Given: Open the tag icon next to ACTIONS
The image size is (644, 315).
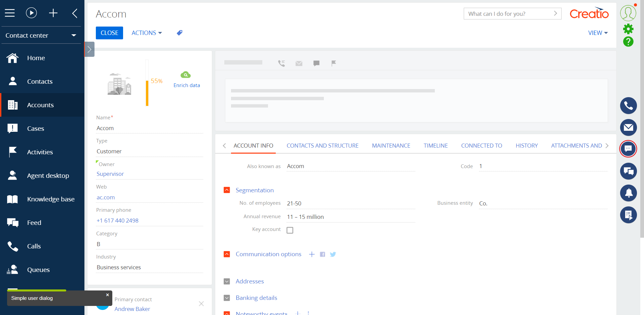Looking at the screenshot, I should pyautogui.click(x=179, y=33).
